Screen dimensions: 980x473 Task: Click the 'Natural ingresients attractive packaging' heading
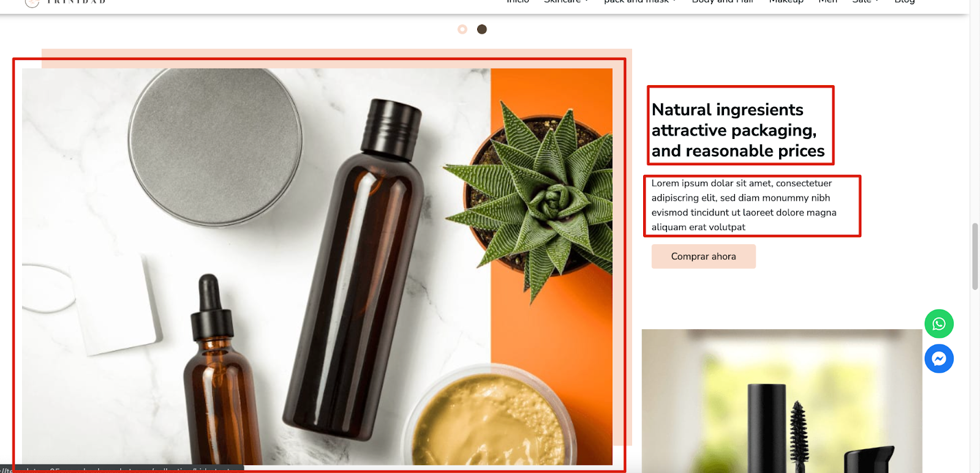click(738, 130)
